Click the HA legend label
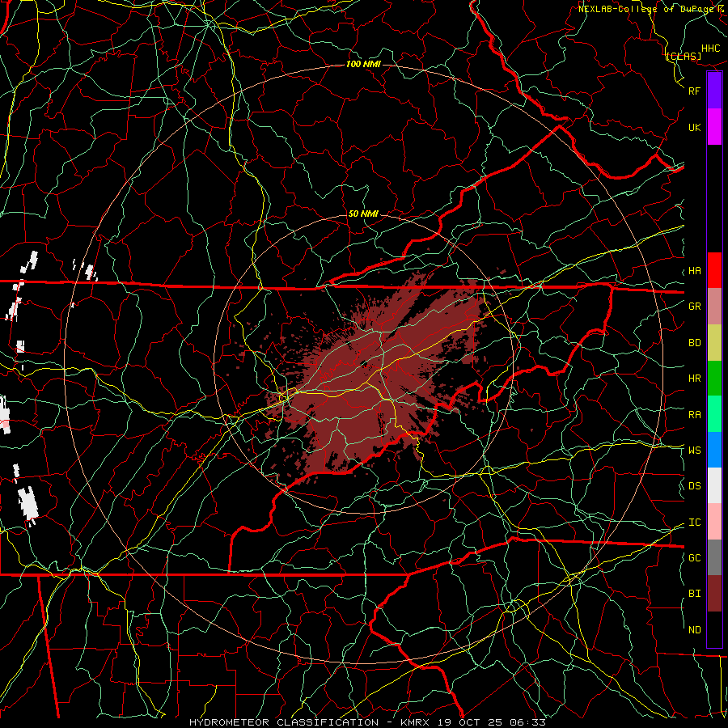 click(694, 271)
